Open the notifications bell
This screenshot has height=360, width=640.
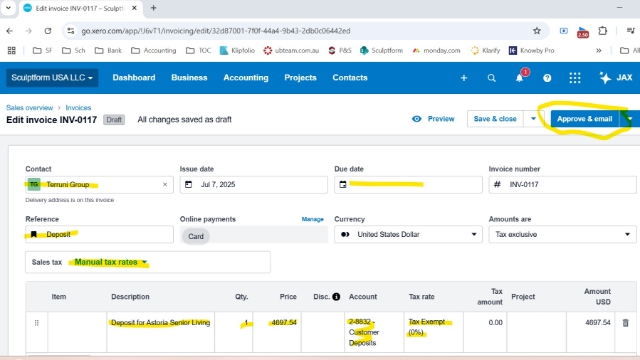pos(520,78)
